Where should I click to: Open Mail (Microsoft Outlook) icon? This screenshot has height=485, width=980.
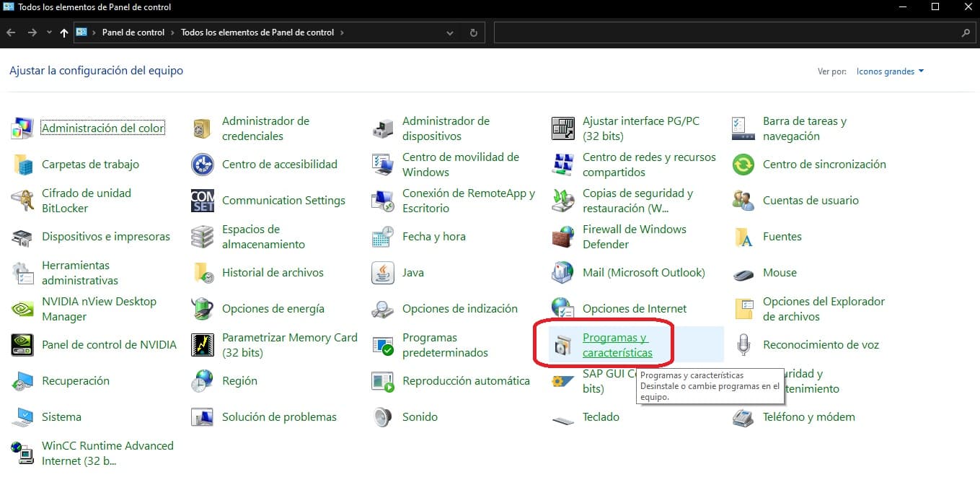[563, 273]
